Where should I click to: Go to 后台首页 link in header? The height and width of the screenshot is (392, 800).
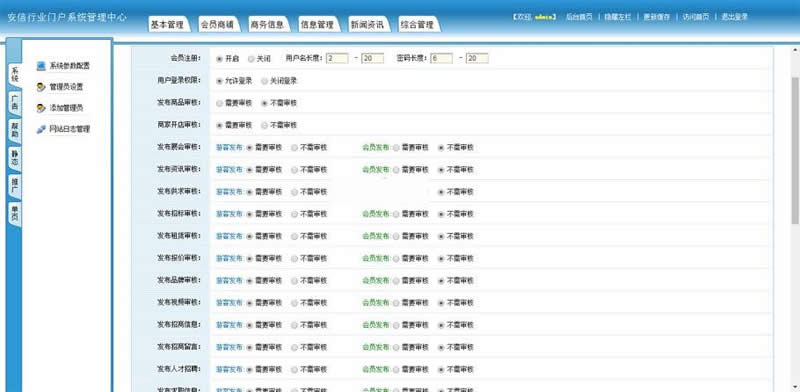[x=579, y=17]
